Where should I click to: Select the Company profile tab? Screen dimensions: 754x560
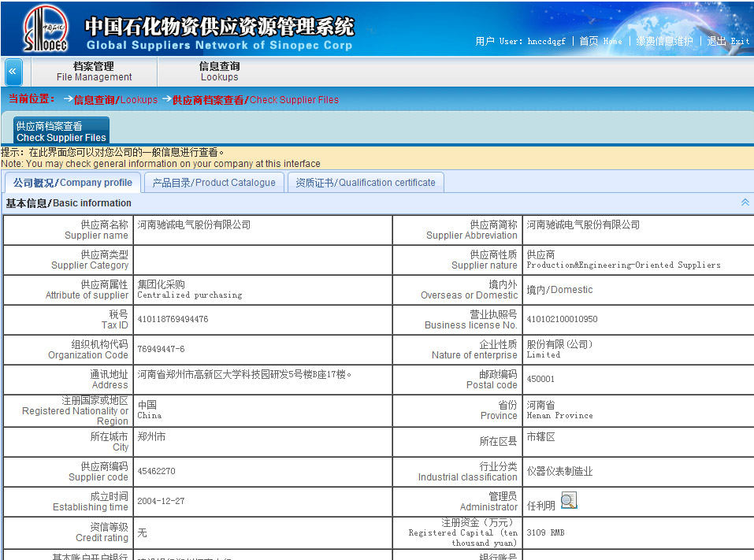[72, 182]
